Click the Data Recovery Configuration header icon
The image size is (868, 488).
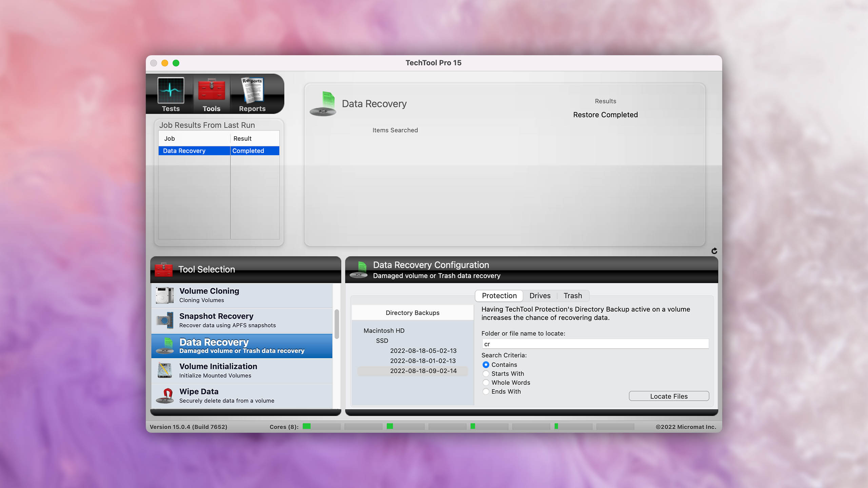pos(359,270)
